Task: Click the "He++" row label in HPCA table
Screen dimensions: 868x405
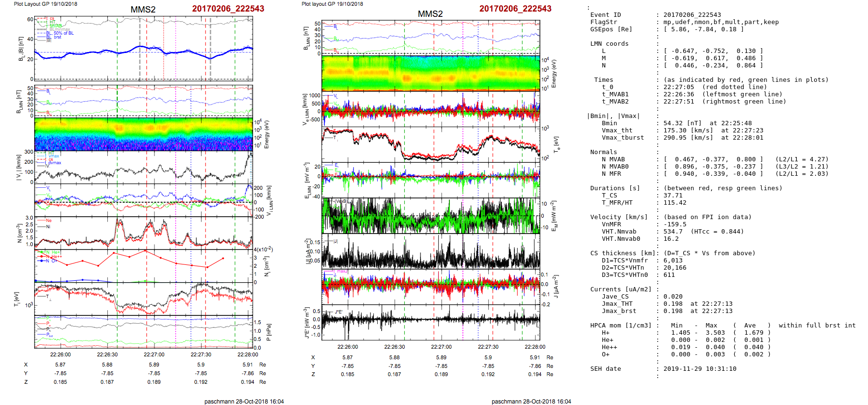Action: (609, 347)
